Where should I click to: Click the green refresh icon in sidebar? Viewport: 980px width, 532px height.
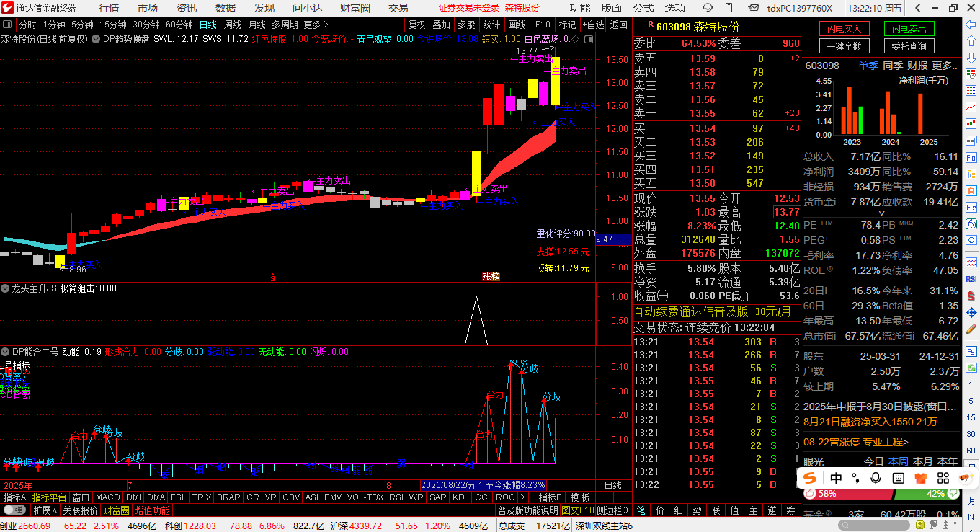pyautogui.click(x=971, y=367)
